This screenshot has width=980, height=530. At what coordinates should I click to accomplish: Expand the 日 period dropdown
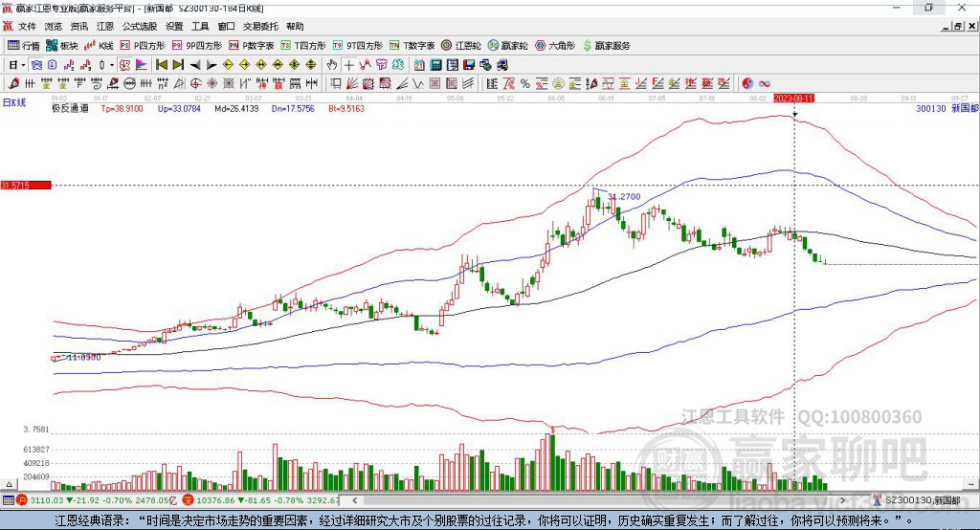tap(23, 65)
